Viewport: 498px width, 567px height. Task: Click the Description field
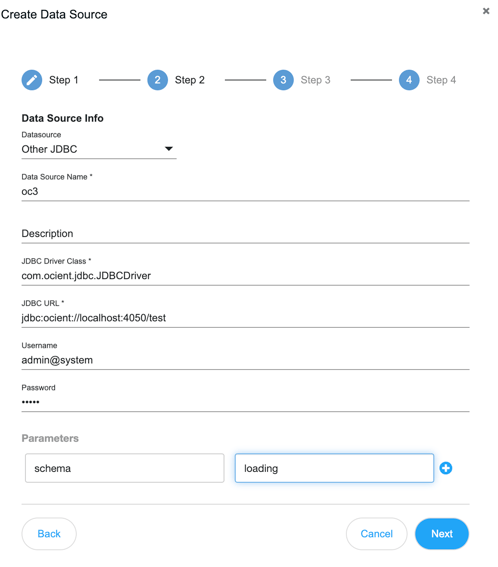[x=245, y=234]
